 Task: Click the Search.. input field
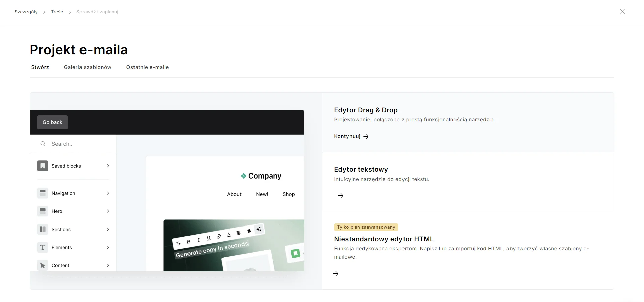(80, 144)
